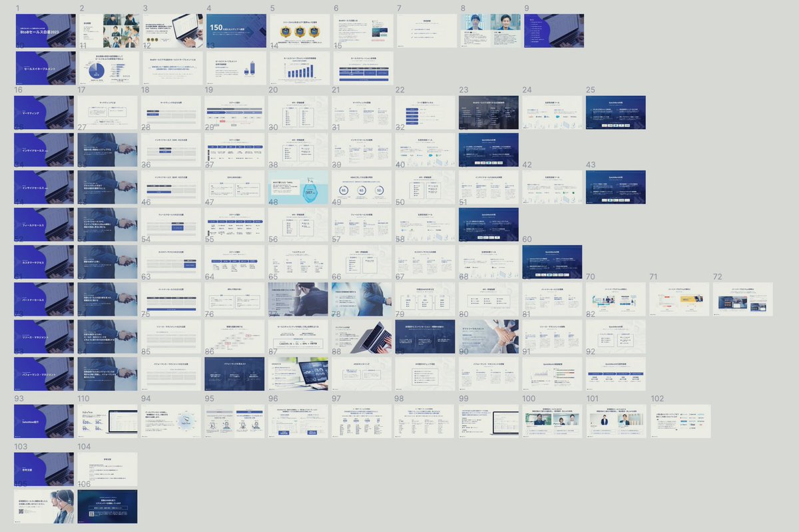The width and height of the screenshot is (799, 532).
Task: Select slide 66 with suited businessman photo
Action: 363,299
